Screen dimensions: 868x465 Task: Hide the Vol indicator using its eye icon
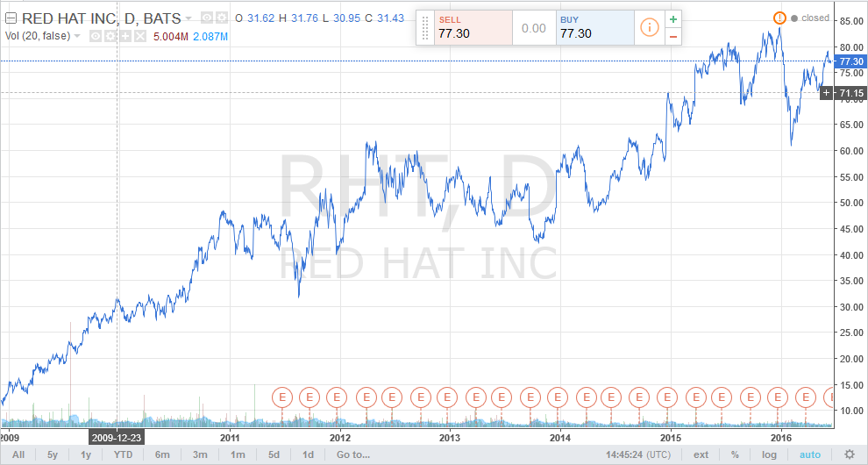[96, 36]
